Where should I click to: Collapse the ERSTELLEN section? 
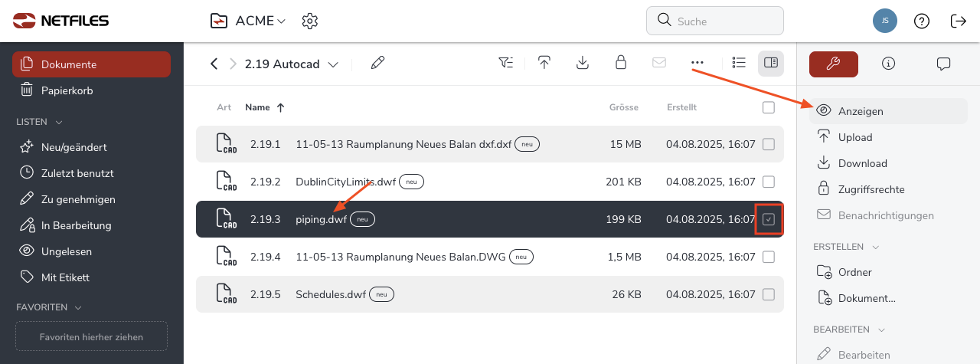(876, 247)
